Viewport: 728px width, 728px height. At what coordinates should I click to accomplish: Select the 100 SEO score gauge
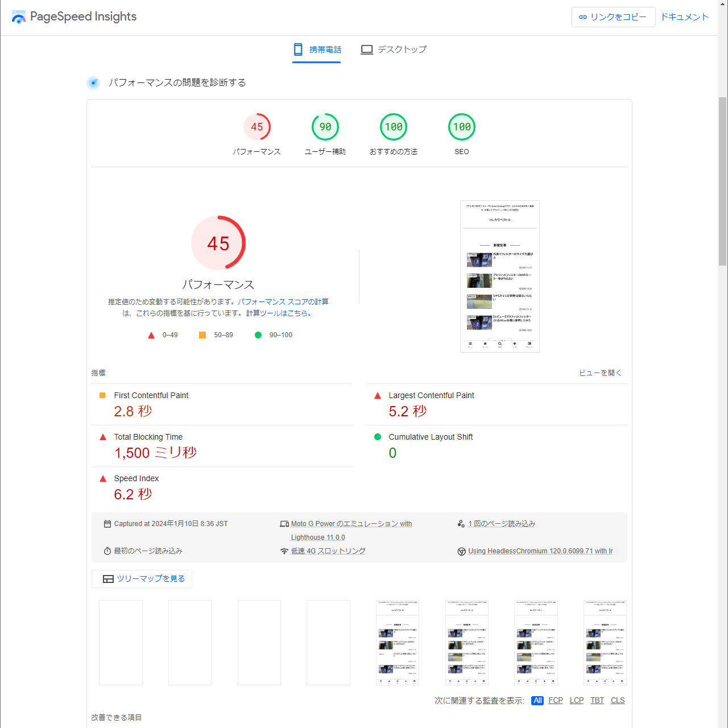click(462, 135)
